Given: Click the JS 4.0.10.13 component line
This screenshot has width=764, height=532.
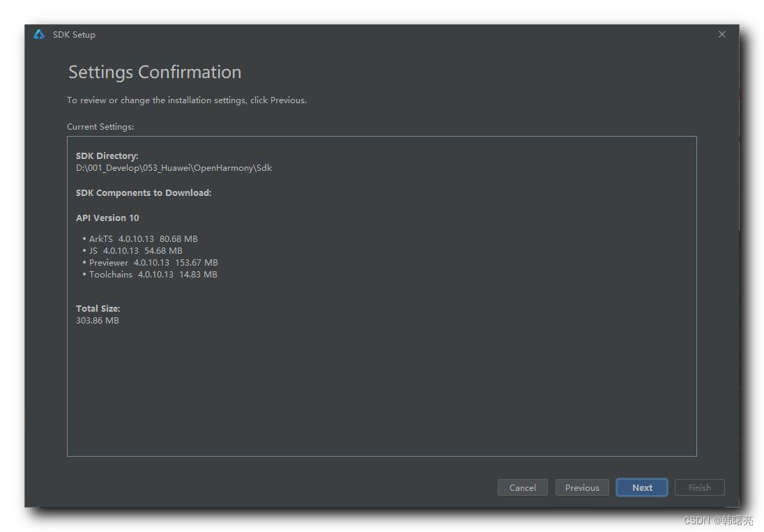Looking at the screenshot, I should pos(135,251).
